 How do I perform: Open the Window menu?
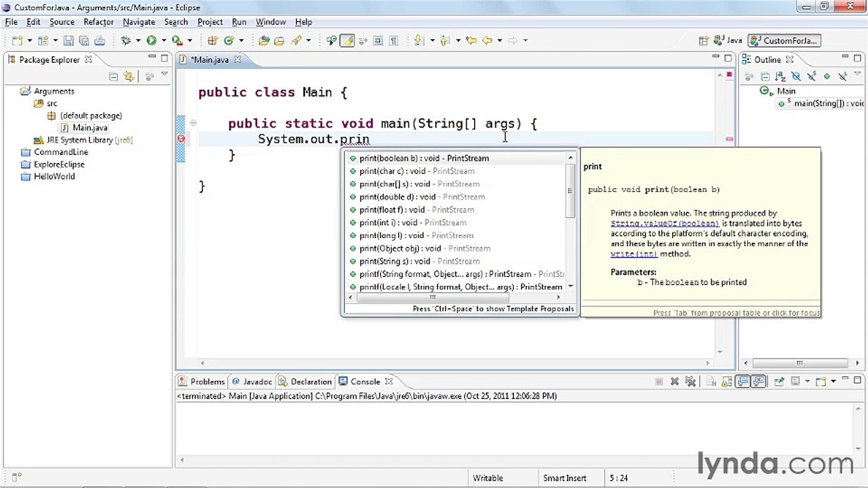[271, 22]
